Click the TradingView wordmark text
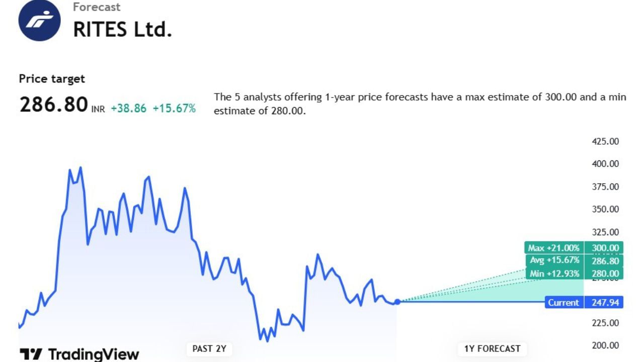 [94, 354]
